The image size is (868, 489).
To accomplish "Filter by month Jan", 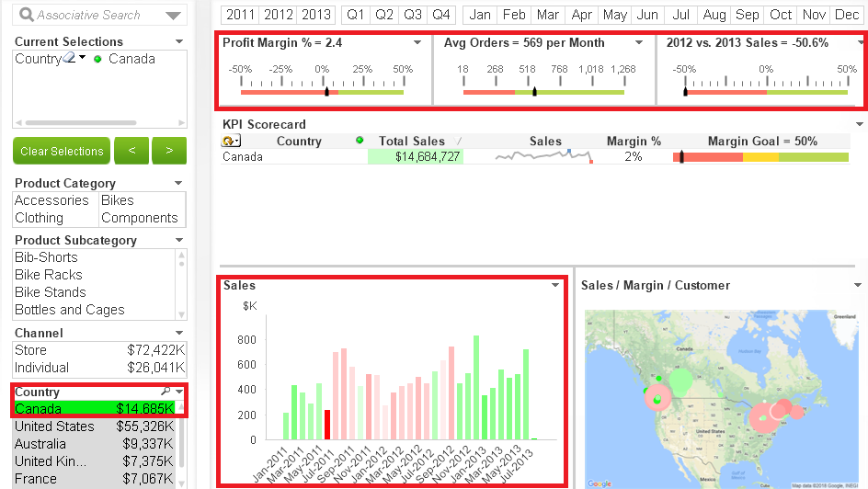I will [x=480, y=15].
